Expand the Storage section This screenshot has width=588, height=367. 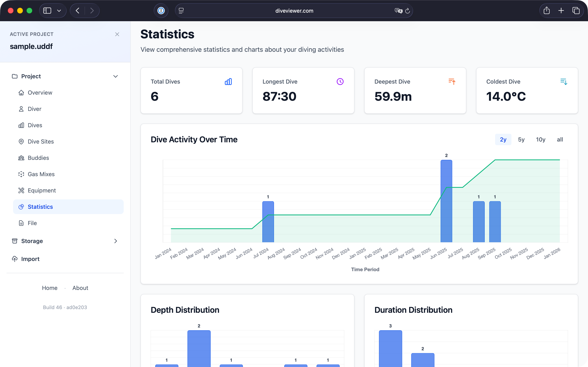(116, 241)
